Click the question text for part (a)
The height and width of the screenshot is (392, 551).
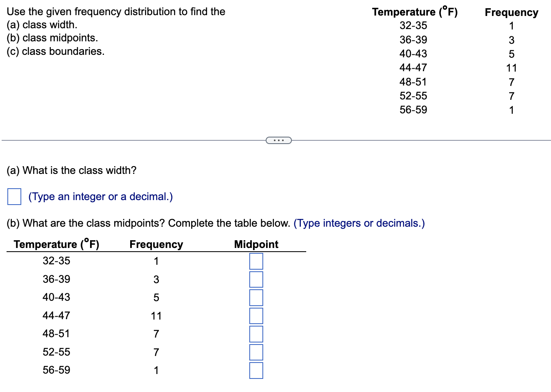(72, 170)
